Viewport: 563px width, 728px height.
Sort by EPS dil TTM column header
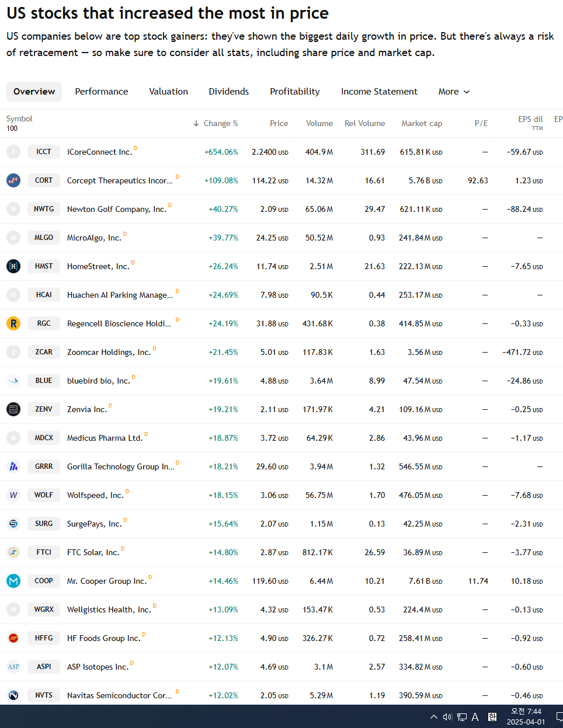[530, 123]
